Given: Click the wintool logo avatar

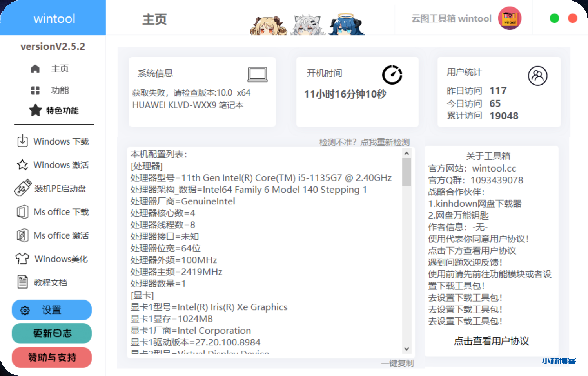Looking at the screenshot, I should (x=509, y=18).
